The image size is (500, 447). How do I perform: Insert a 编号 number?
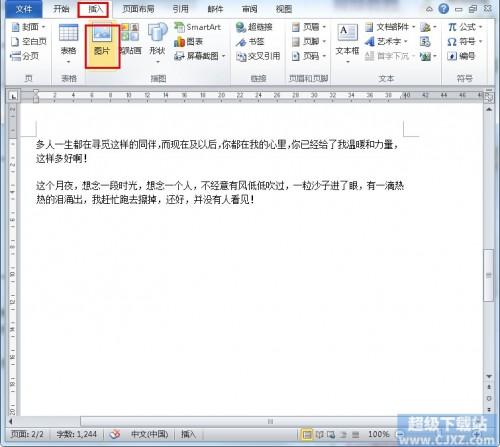[x=461, y=56]
